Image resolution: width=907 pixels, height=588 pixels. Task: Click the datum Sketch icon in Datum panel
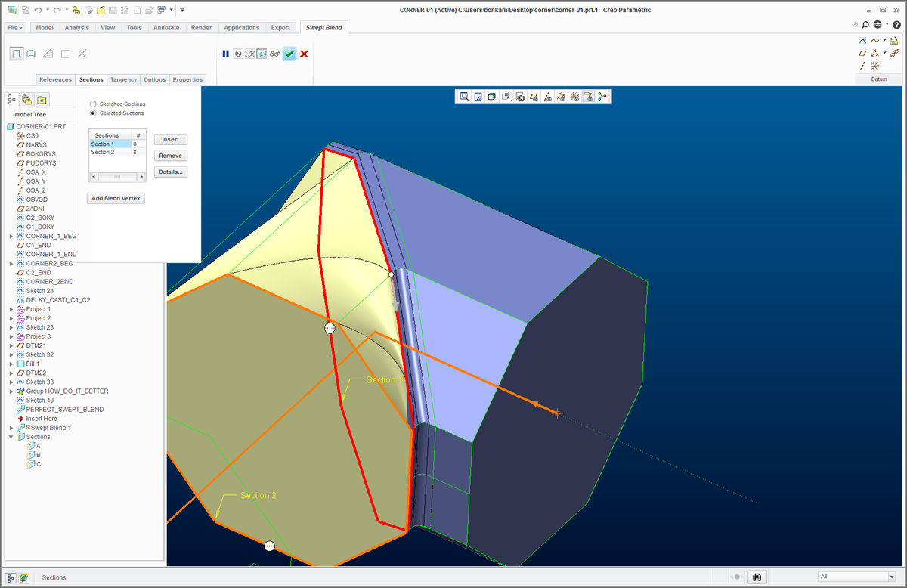[862, 41]
